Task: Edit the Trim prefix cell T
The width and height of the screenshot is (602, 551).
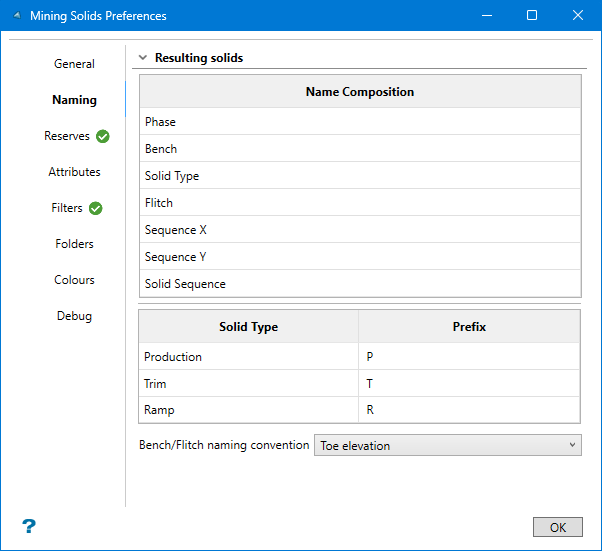Action: pyautogui.click(x=468, y=384)
